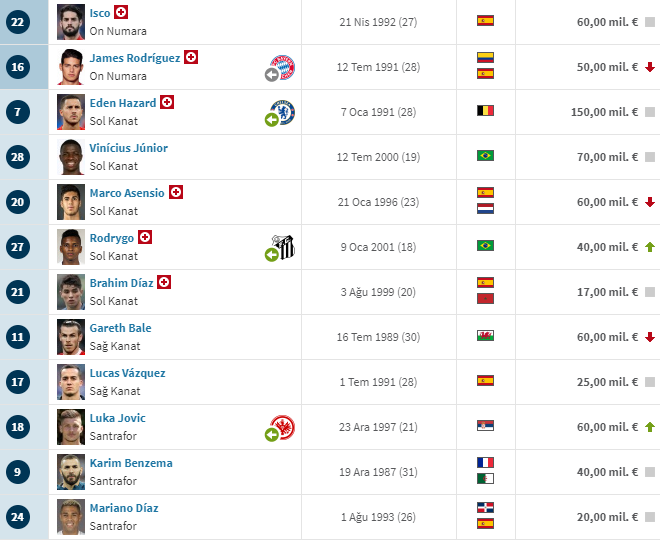Click the Serbia flag for Luka Jovic

point(485,425)
